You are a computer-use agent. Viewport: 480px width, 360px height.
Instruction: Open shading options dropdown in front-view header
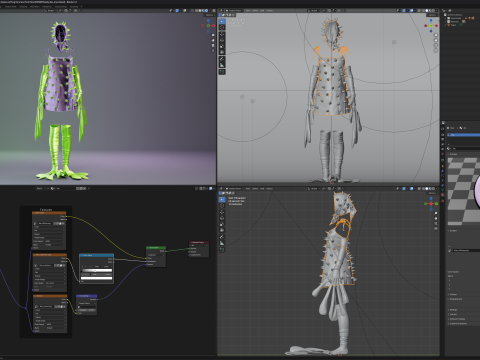click(x=437, y=10)
